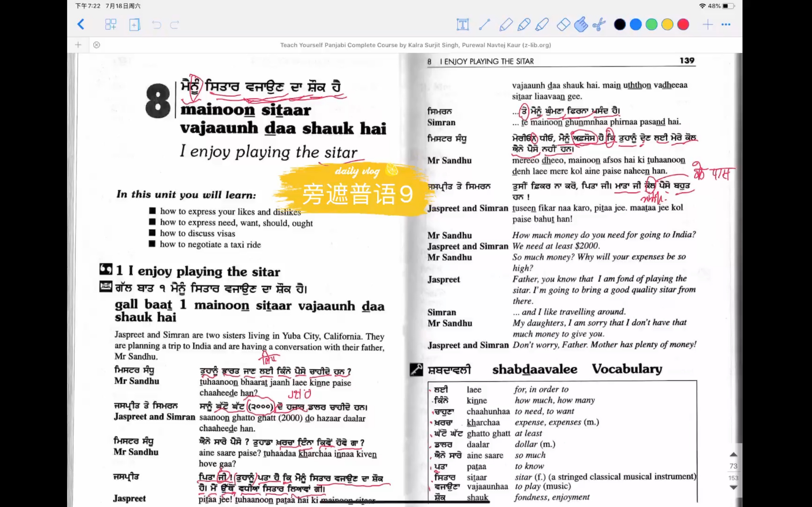Pick the black ink color
The image size is (812, 507).
click(x=620, y=24)
